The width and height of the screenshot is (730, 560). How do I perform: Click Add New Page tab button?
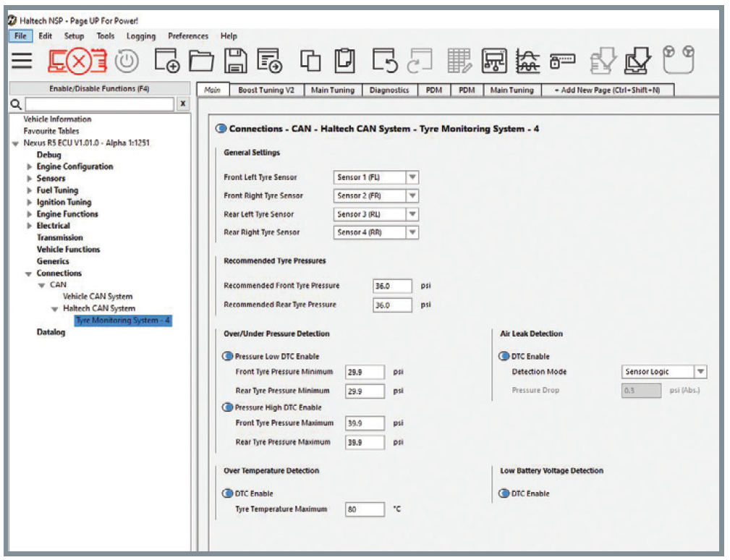(x=607, y=90)
